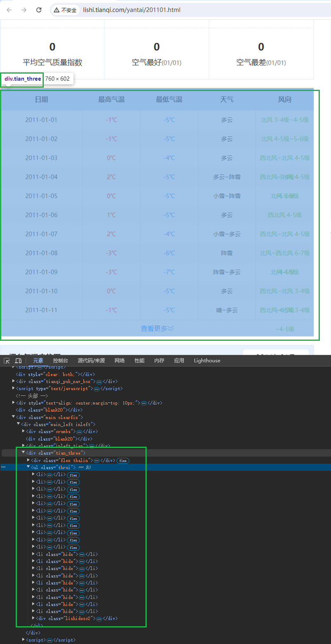
Task: Click 小雪~多云 weather cell
Action: tap(227, 234)
